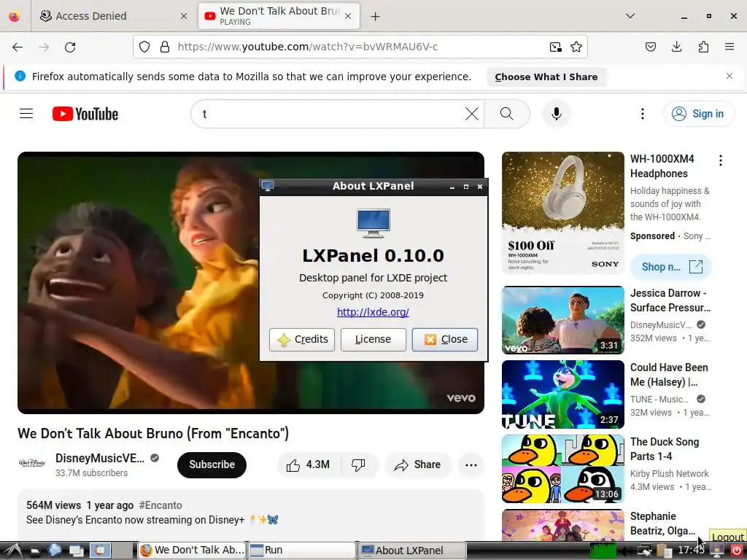The width and height of the screenshot is (747, 560).
Task: Click the Could Have Been Me (Halsey) title
Action: point(669,375)
